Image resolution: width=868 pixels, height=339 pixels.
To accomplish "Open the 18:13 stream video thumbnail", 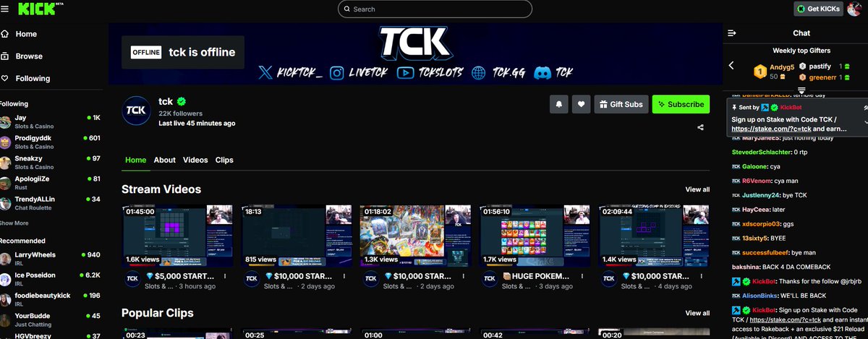I will (298, 236).
